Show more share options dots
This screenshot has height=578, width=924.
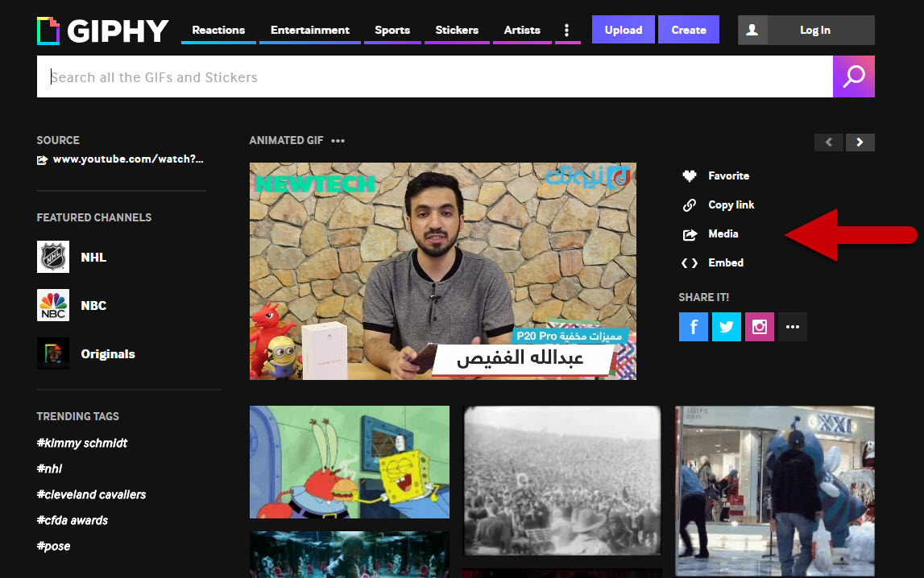(793, 327)
